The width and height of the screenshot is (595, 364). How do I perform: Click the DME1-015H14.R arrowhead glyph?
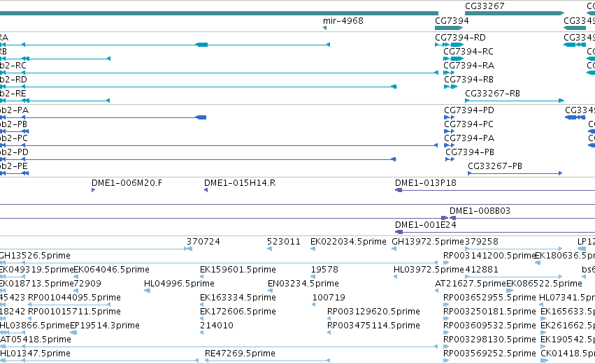coord(206,190)
